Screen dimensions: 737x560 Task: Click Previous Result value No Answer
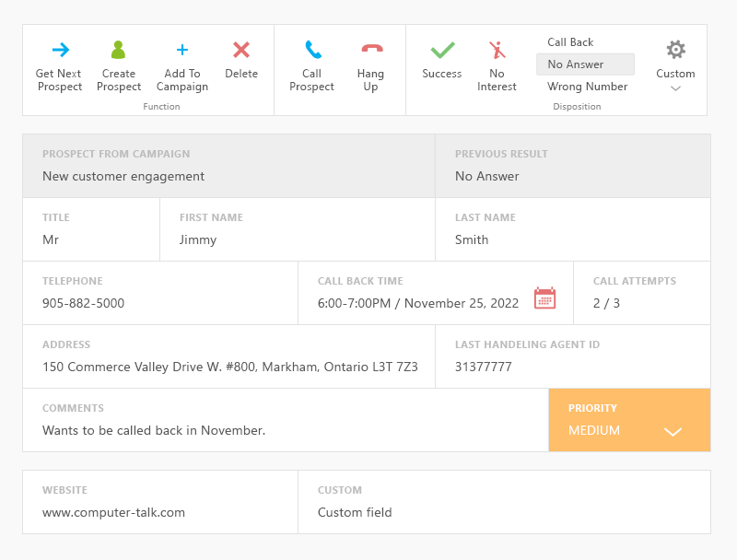coord(487,176)
